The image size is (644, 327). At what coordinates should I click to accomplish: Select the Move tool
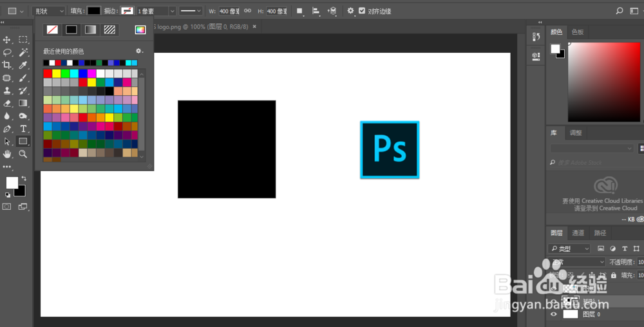click(7, 40)
